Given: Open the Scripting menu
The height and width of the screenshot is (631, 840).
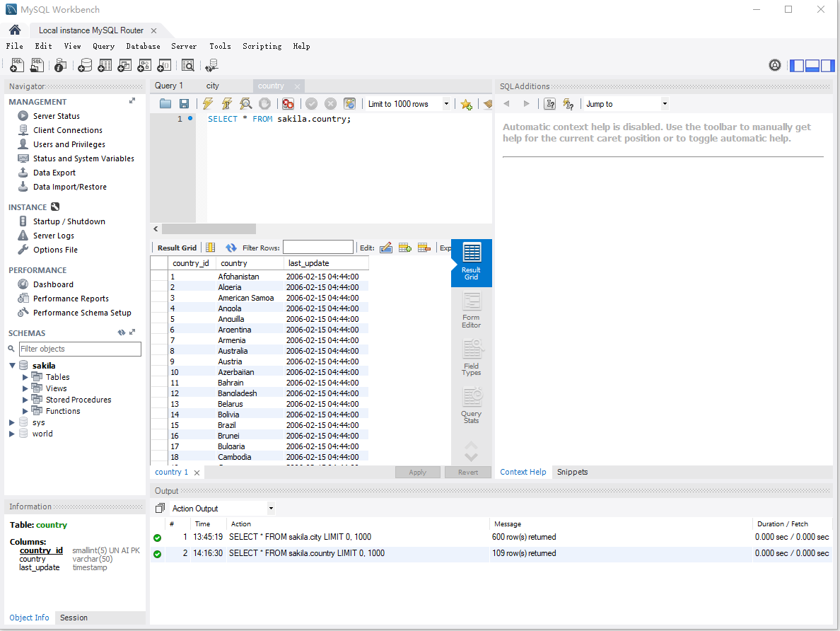Looking at the screenshot, I should (x=262, y=46).
